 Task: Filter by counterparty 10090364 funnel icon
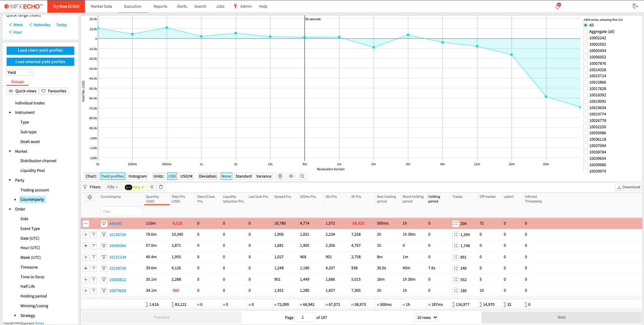[x=104, y=246]
